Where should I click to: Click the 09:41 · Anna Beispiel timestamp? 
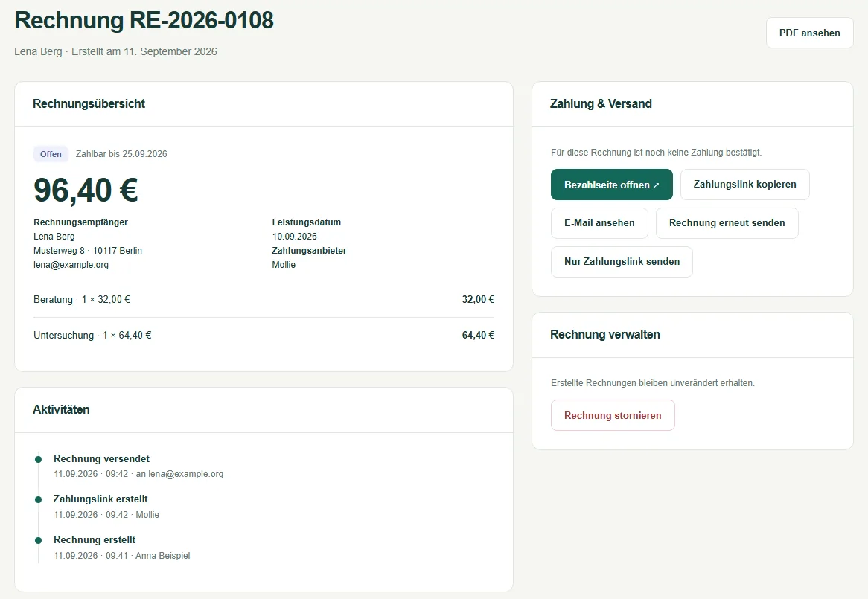148,556
